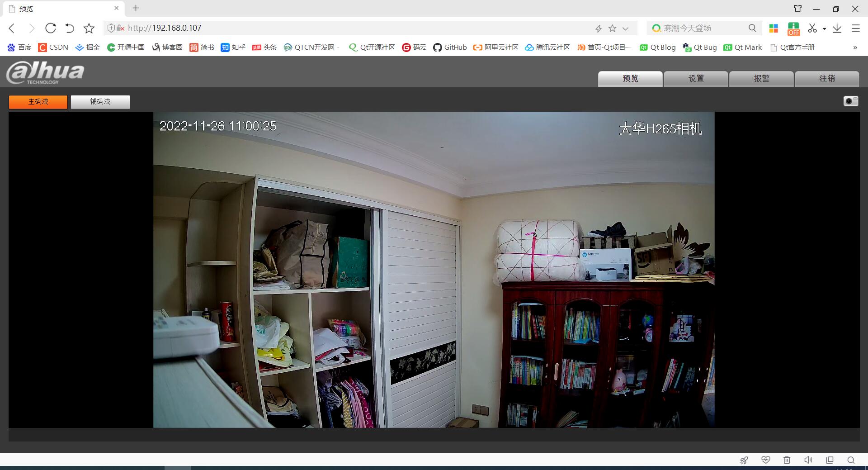The width and height of the screenshot is (868, 470).
Task: Click the zoom magnifier icon in status bar
Action: click(851, 460)
